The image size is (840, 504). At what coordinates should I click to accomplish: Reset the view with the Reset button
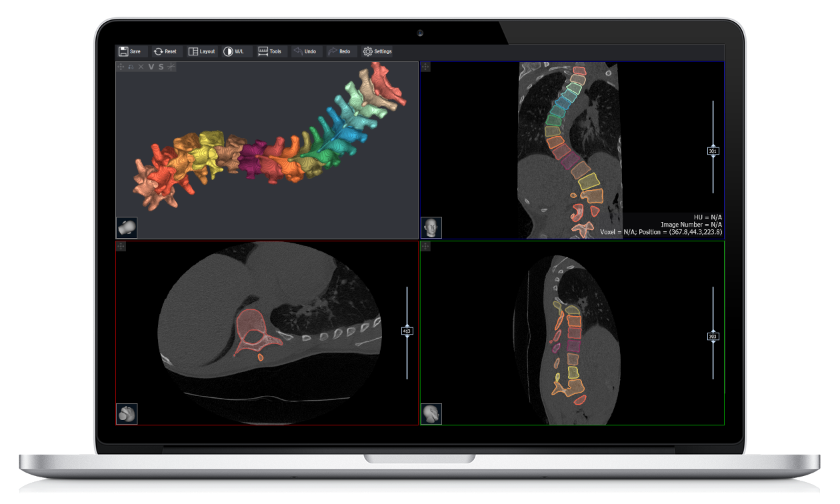tap(165, 51)
